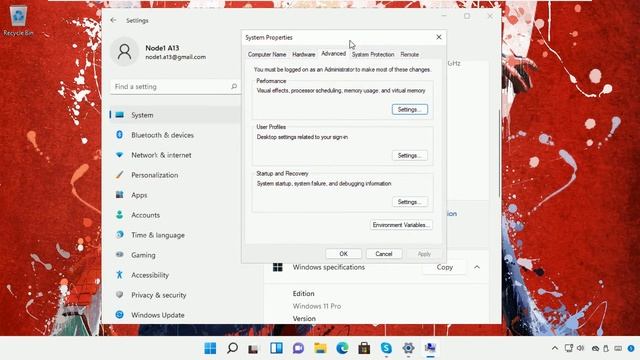
Task: Cancel the System Properties dialog
Action: point(384,254)
